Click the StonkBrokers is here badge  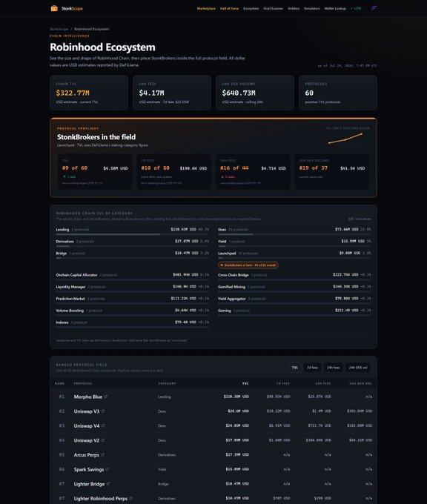pyautogui.click(x=248, y=265)
